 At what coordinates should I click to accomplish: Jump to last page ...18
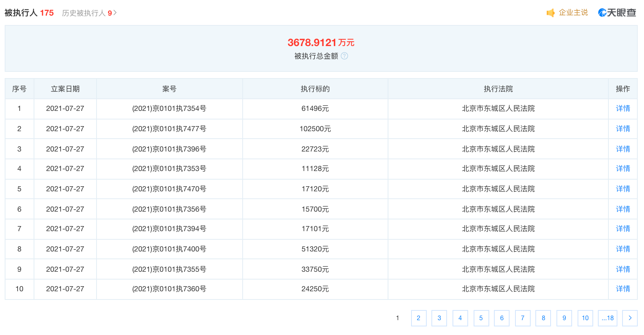click(607, 318)
